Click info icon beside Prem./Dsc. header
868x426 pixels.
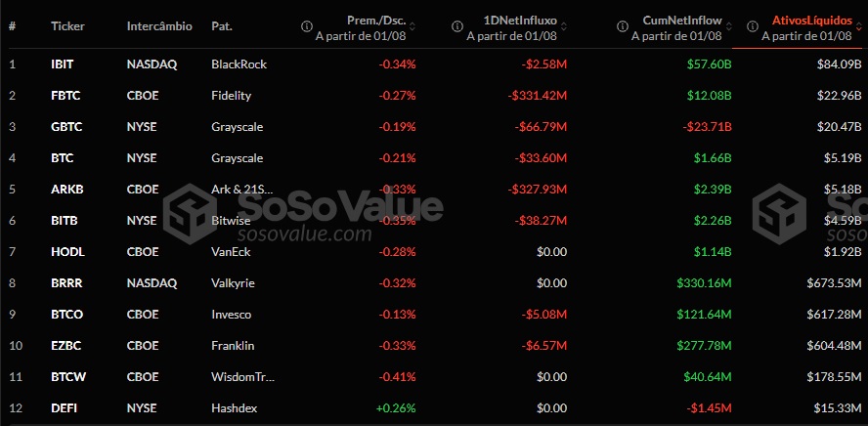[x=306, y=26]
